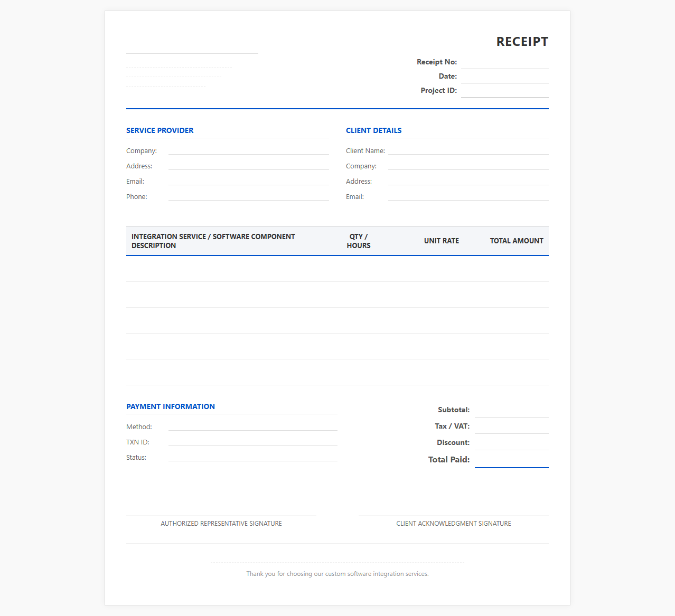The width and height of the screenshot is (675, 616).
Task: Click the company name line at top left
Action: (192, 46)
